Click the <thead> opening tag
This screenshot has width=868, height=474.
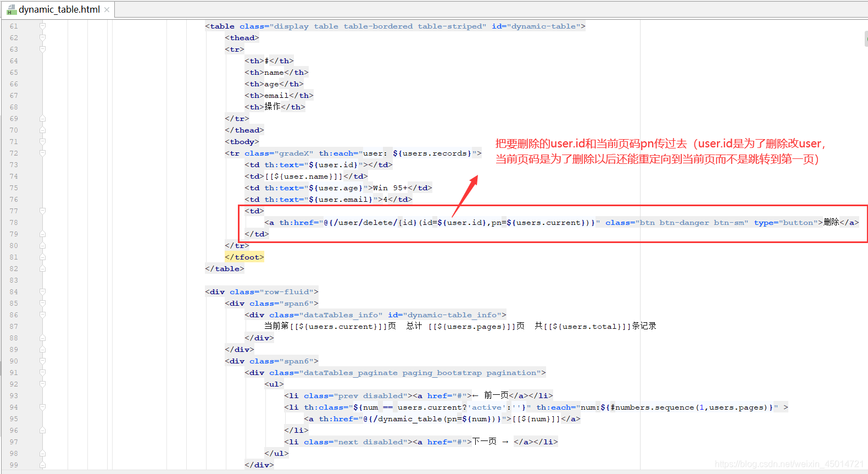tap(242, 37)
